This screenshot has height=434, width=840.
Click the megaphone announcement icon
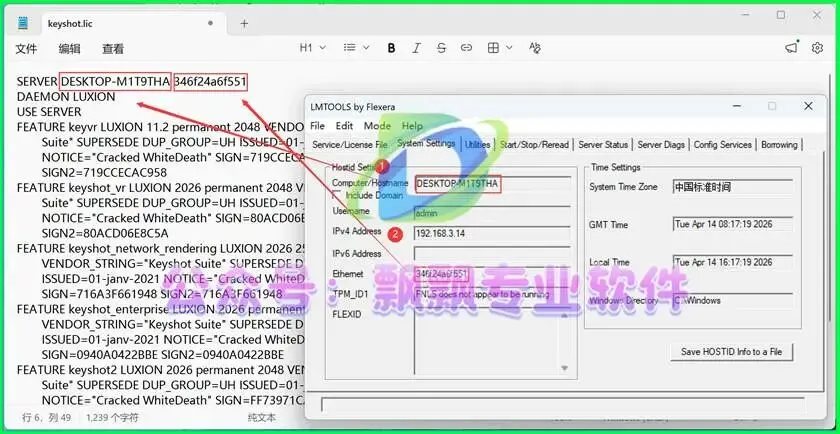point(792,48)
